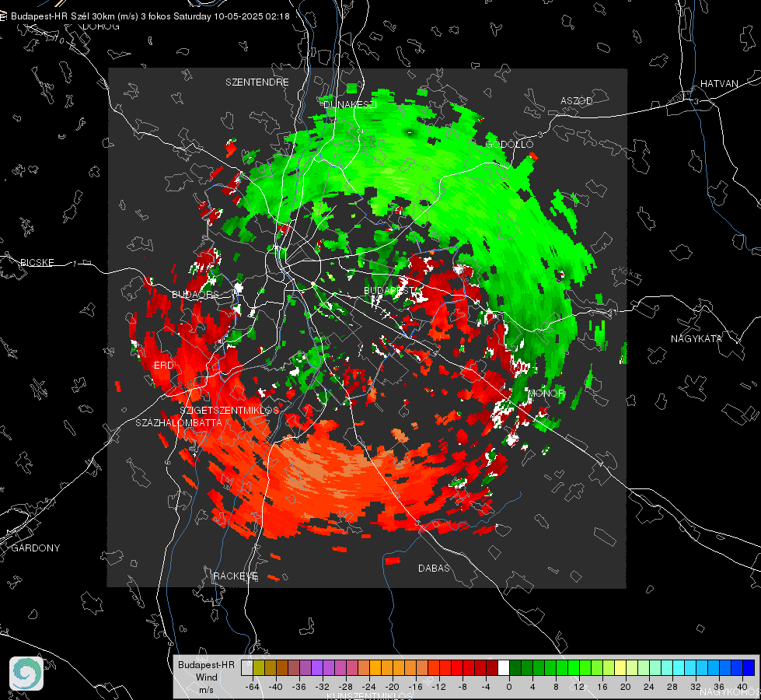Click the legend word Wind

click(x=206, y=677)
